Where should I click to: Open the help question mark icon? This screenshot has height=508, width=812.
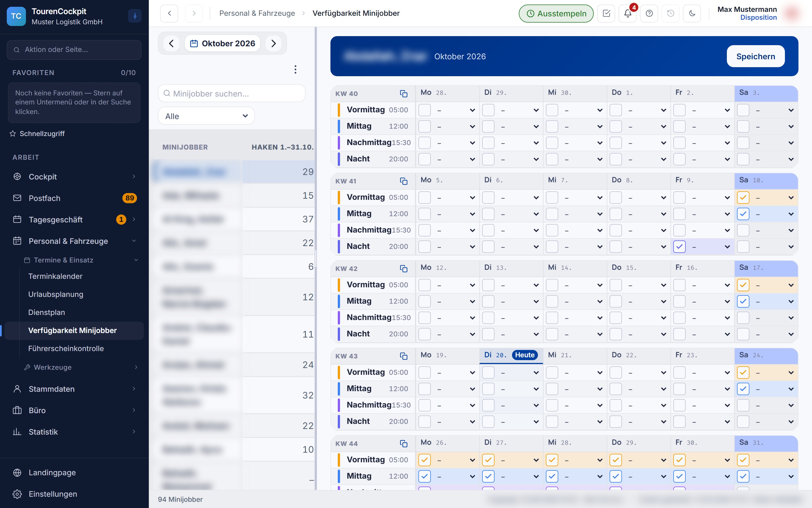point(649,14)
